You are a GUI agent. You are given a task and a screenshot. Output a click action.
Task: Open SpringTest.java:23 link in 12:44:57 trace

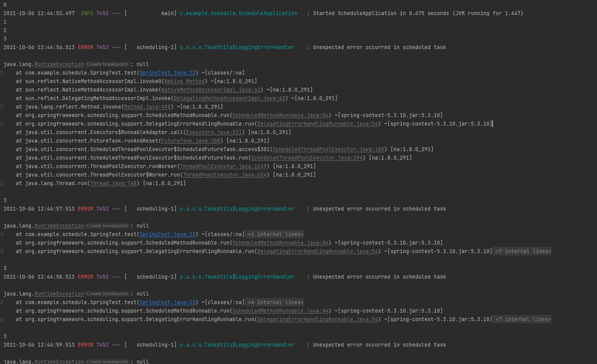click(168, 234)
